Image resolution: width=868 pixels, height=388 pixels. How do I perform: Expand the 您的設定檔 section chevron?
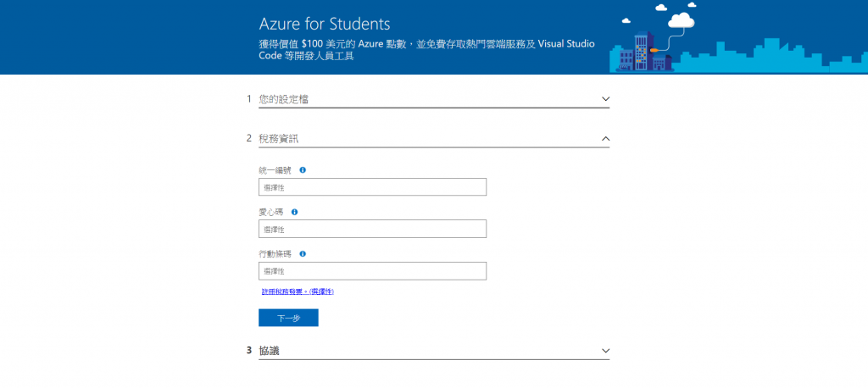coord(605,99)
